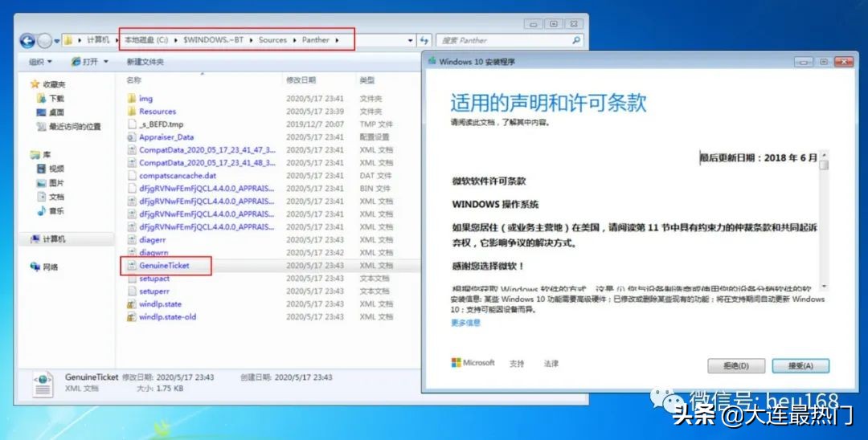Sort by 修改日期 column header

click(x=301, y=80)
